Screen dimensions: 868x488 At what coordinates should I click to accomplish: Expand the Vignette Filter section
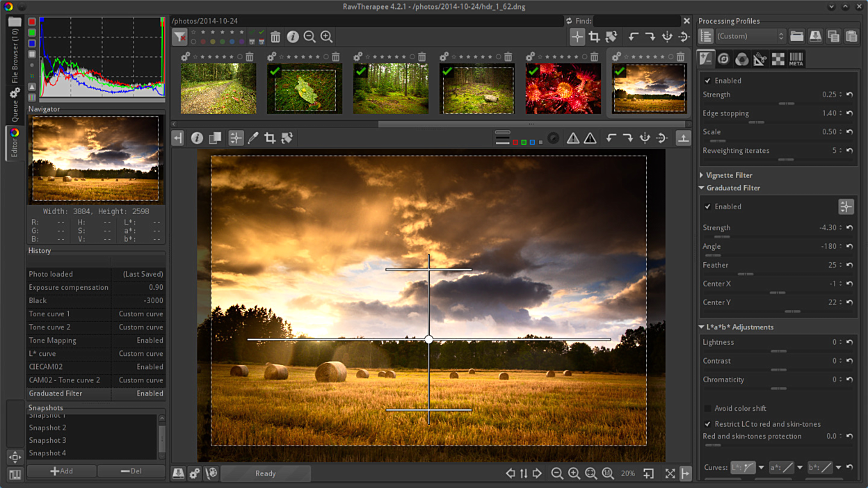728,175
